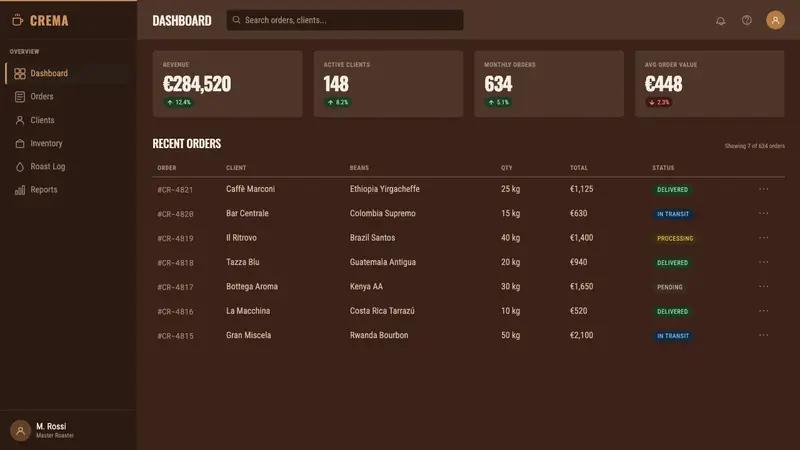Select client Il Ritrovo
The width and height of the screenshot is (800, 450).
[x=241, y=238]
